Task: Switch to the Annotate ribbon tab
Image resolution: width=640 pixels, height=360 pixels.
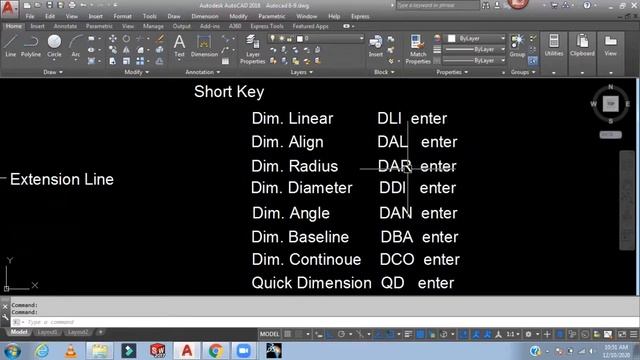Action: (x=65, y=26)
